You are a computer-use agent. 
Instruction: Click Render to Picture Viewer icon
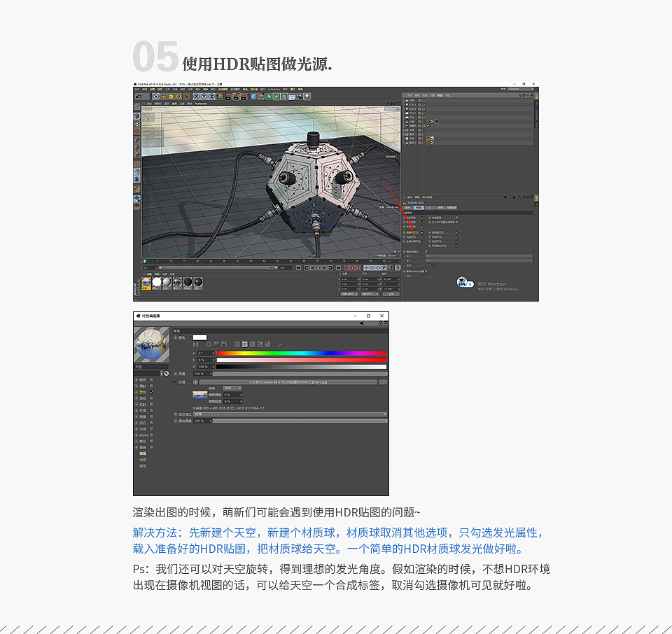click(237, 97)
